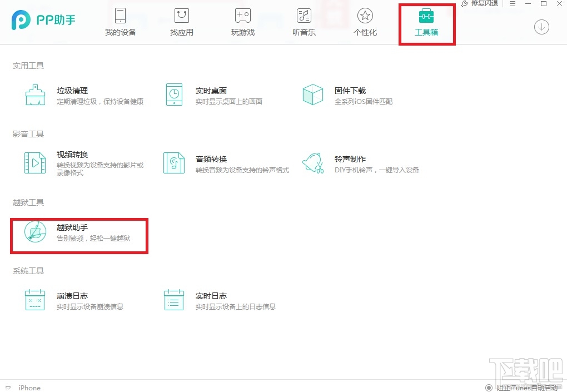Viewport: 567px width, 392px height.
Task: Select the 视频转换 video converter icon
Action: (36, 163)
